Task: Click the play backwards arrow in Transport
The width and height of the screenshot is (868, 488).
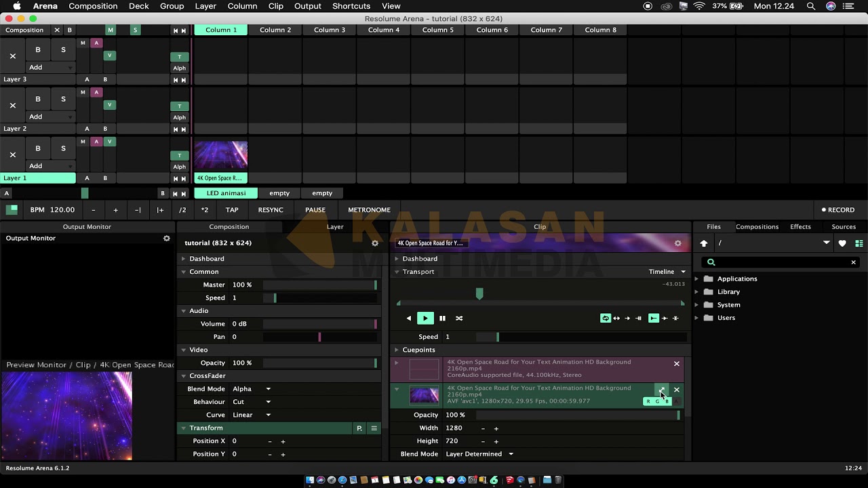Action: coord(408,318)
